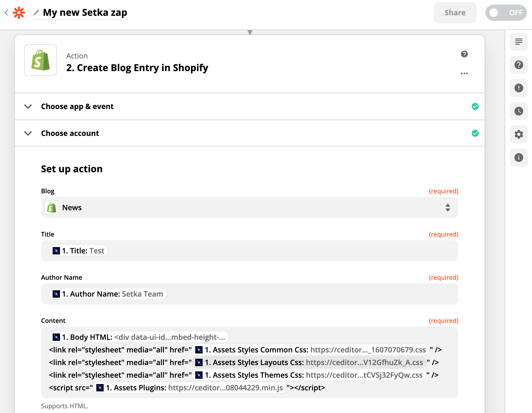Click the Shopify app logo in step header
The height and width of the screenshot is (413, 532).
point(41,60)
